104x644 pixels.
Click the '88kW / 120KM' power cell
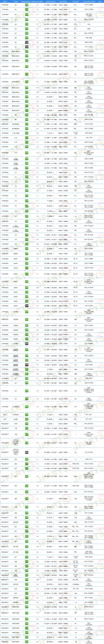click(x=63, y=292)
